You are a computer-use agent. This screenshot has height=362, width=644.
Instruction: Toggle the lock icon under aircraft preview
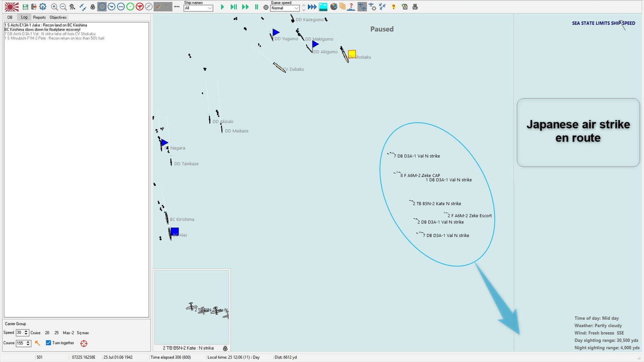(x=225, y=348)
